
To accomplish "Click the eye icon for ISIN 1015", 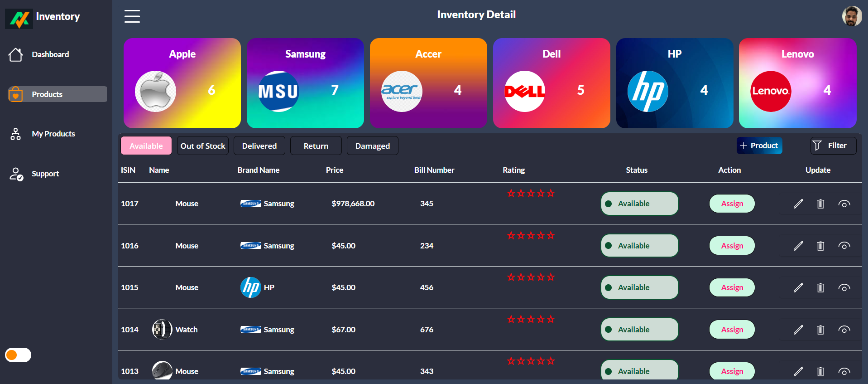I will pyautogui.click(x=844, y=288).
